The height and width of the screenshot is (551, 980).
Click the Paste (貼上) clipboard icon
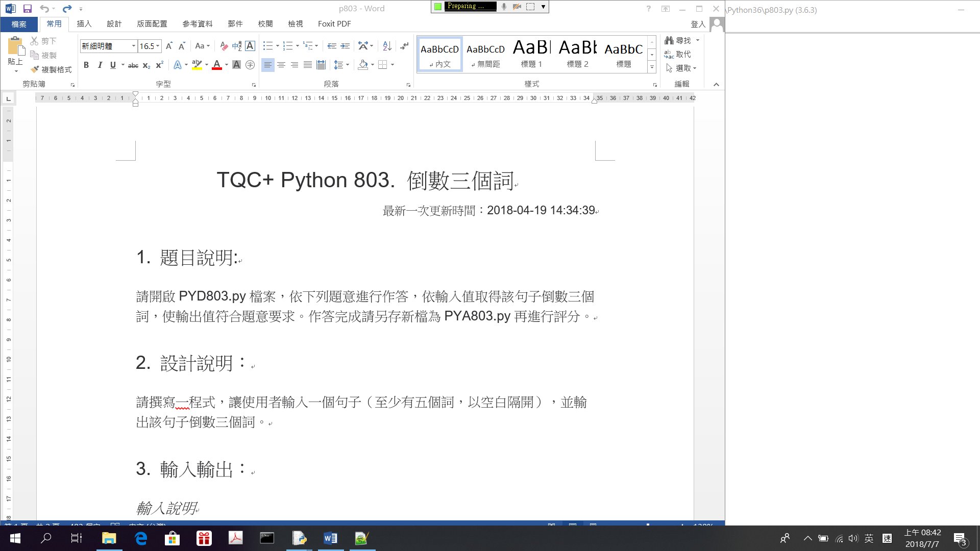pos(15,46)
